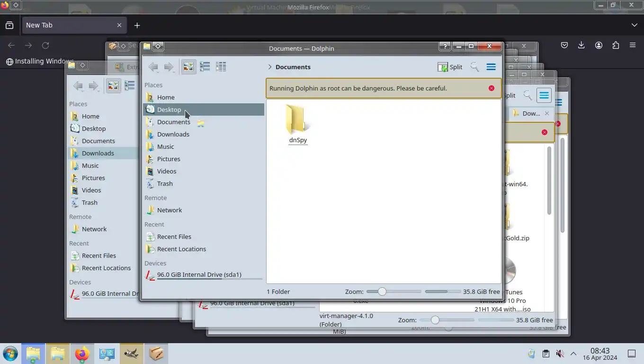The height and width of the screenshot is (364, 644).
Task: Click the Documents breadcrumb in the location bar
Action: (x=293, y=67)
